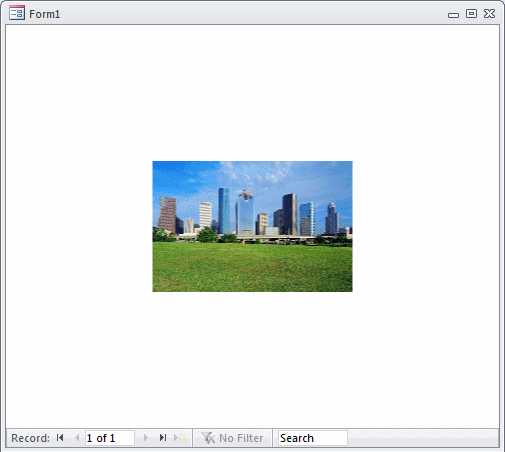
Task: Go to the previous record
Action: pyautogui.click(x=77, y=438)
